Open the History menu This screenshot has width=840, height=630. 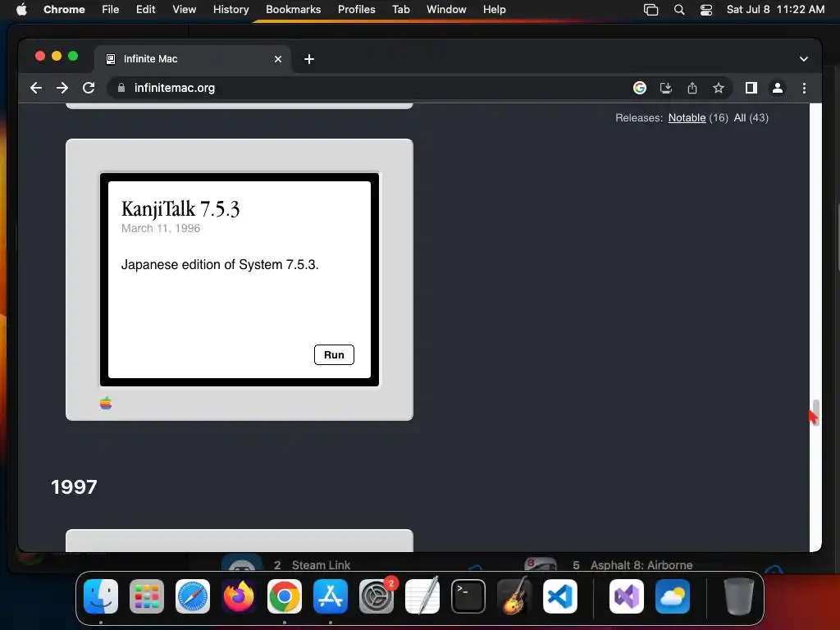pos(231,9)
